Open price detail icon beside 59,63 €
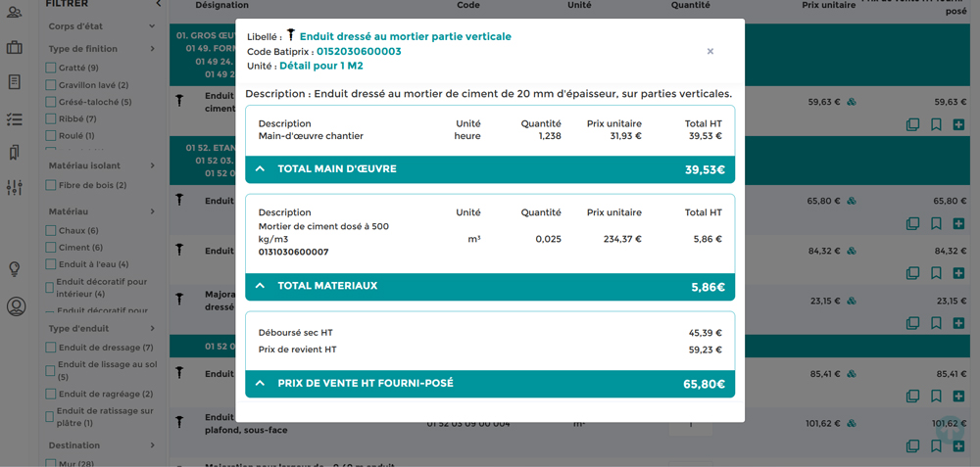980x467 pixels. click(852, 102)
